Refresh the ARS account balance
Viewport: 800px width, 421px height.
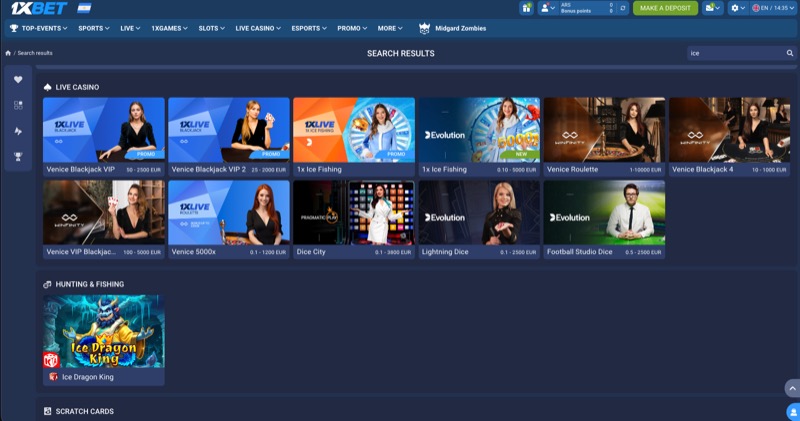coord(622,8)
